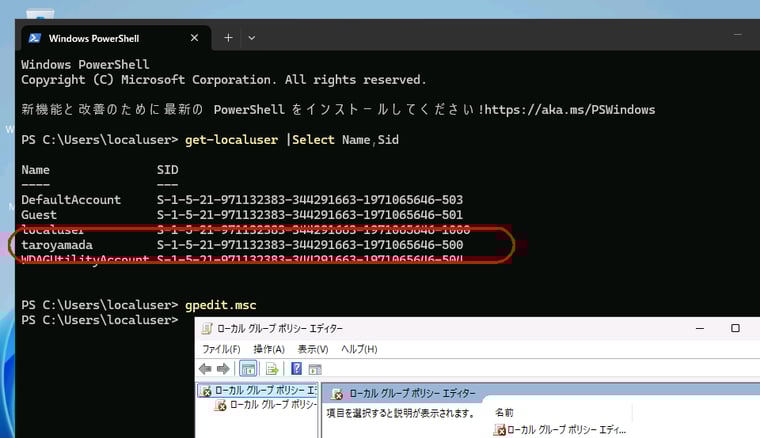Screen dimensions: 760x438
Task: Click the DefaultAccount name in terminal output
Action: (71, 200)
